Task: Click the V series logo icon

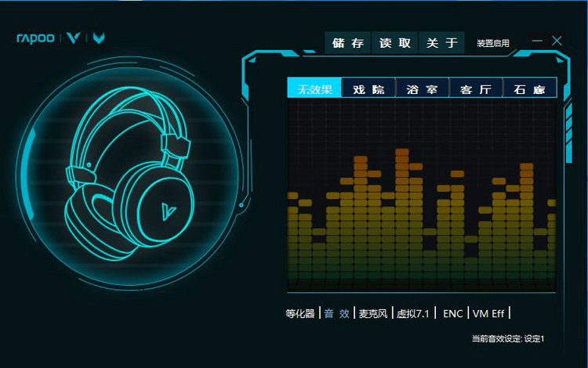Action: [x=73, y=38]
